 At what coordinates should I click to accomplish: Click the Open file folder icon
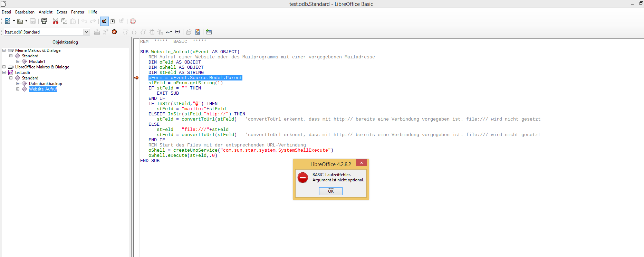click(x=20, y=21)
